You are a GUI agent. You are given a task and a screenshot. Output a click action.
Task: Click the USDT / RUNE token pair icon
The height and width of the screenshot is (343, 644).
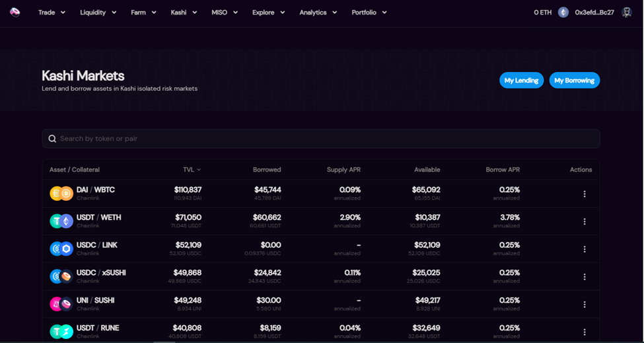[x=61, y=332]
